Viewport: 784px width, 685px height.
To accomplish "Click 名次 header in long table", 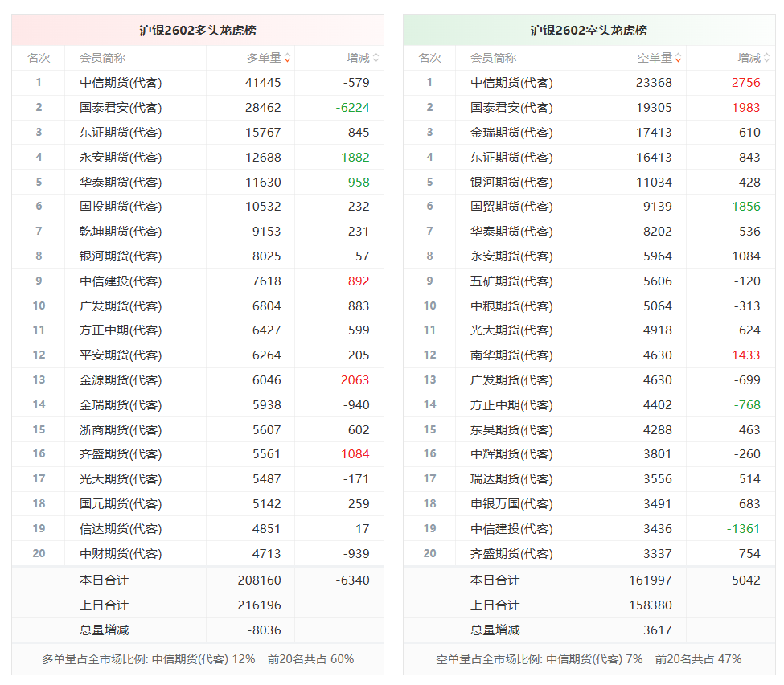I will [39, 58].
